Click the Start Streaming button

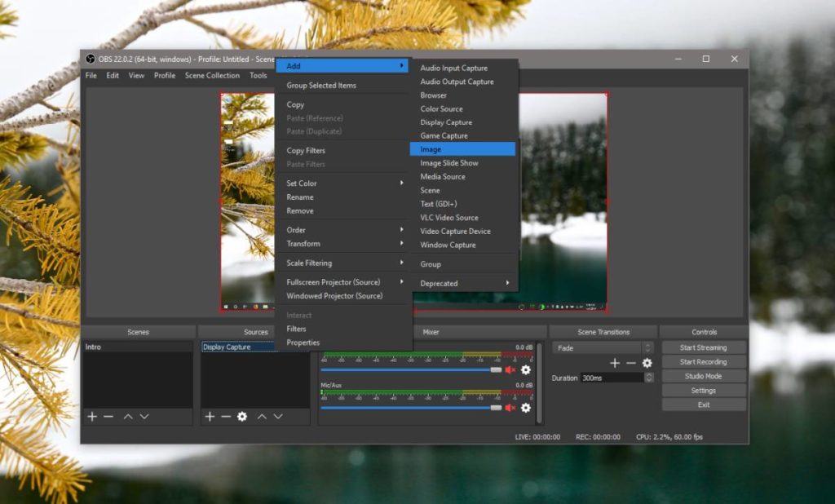[703, 347]
